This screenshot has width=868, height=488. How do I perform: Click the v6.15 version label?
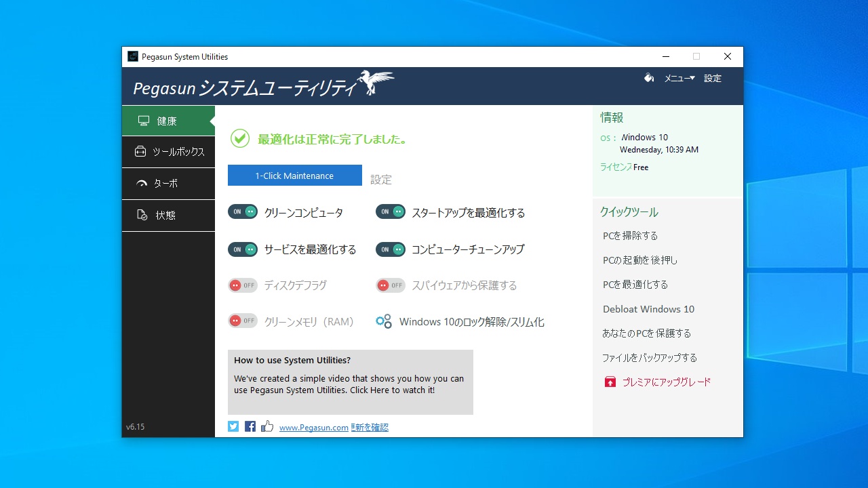136,427
